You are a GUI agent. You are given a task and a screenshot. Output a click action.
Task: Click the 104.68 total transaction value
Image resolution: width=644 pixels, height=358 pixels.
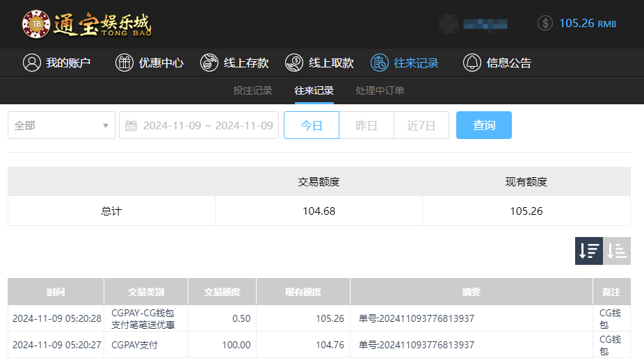[x=319, y=211]
